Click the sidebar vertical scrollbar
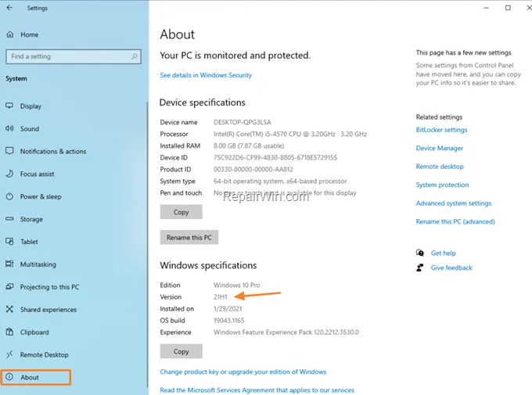The width and height of the screenshot is (532, 395). point(147,244)
